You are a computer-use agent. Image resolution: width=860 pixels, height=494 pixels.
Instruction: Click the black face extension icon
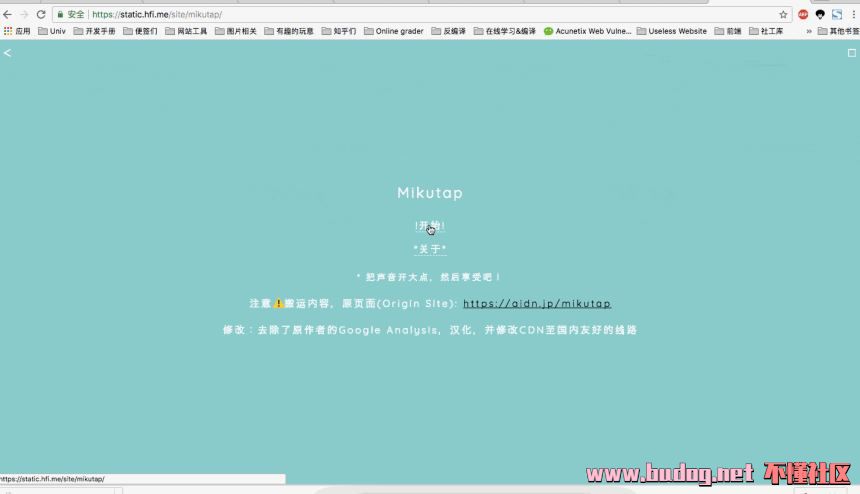click(820, 15)
